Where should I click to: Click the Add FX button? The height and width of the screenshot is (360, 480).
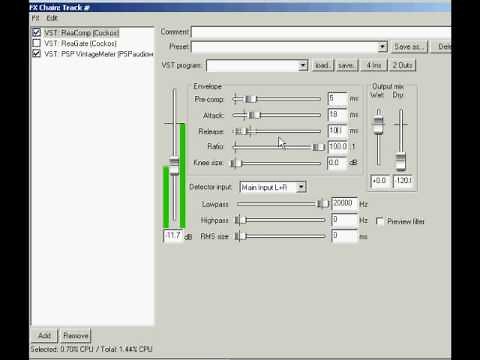coord(44,336)
